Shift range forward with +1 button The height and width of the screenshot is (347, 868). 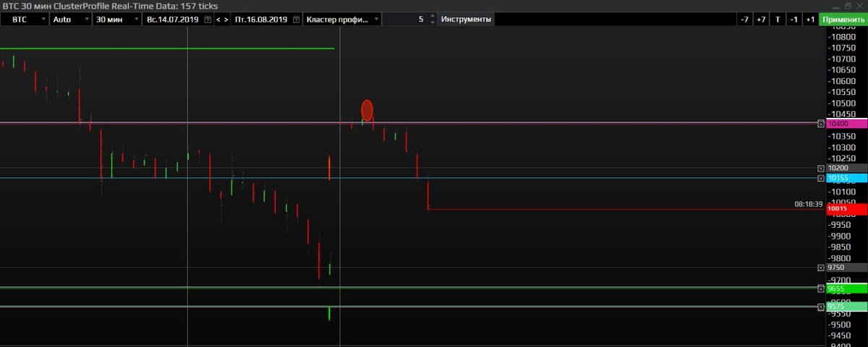[811, 20]
